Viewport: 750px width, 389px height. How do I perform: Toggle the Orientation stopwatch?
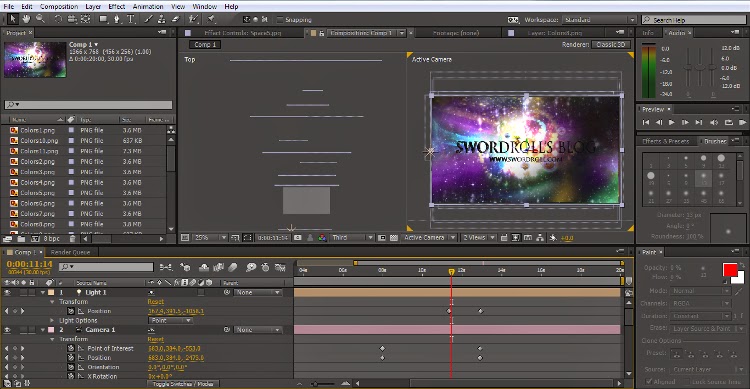[x=71, y=367]
